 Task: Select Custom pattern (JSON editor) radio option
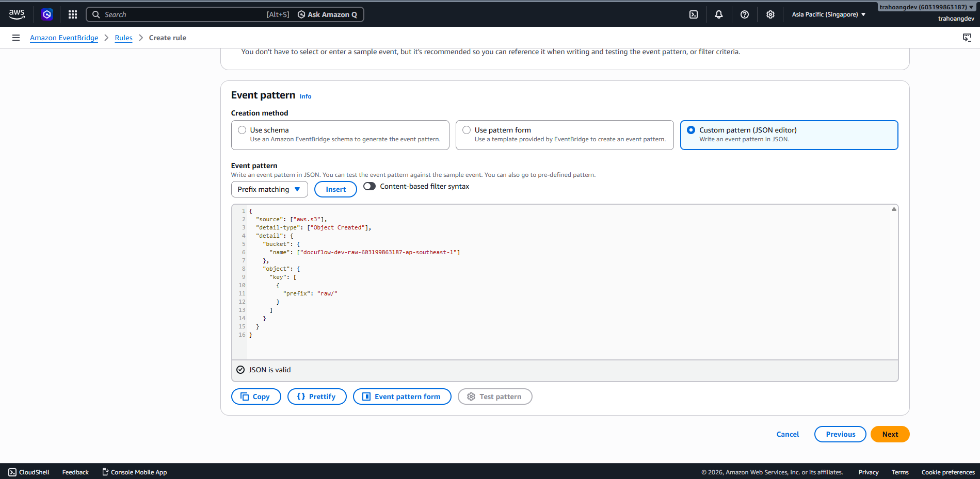pyautogui.click(x=691, y=130)
